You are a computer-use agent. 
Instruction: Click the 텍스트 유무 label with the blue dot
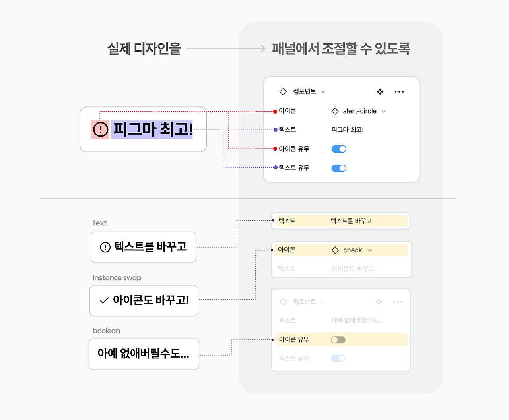click(294, 168)
